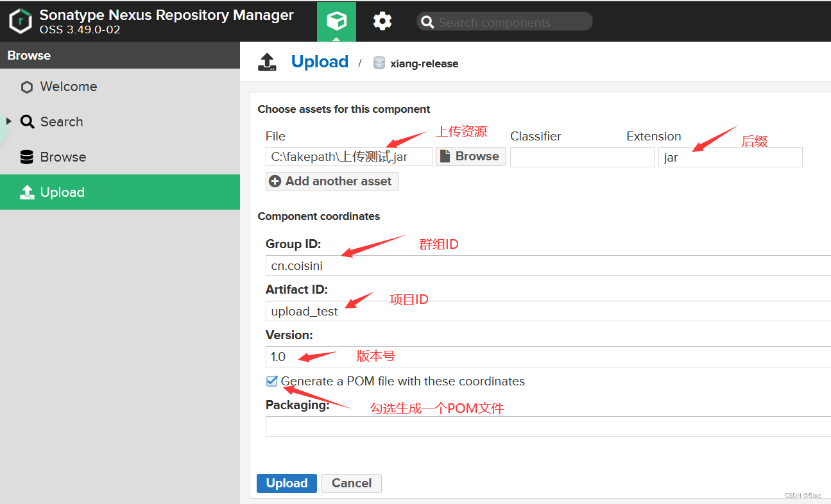Click the OSS 3.49.0-02 version text

tap(80, 29)
